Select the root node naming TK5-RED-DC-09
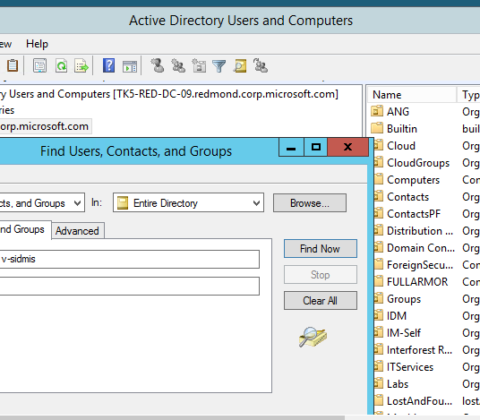The width and height of the screenshot is (480, 420). click(169, 94)
